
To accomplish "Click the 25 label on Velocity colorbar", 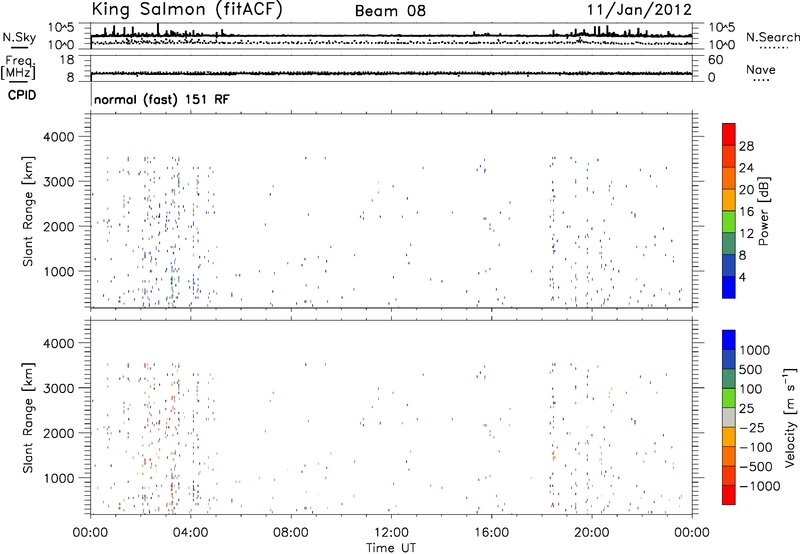I will (x=746, y=409).
